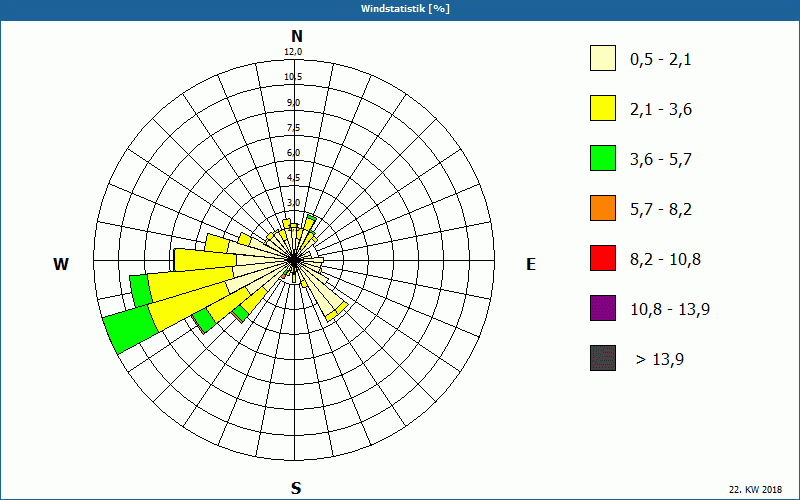Viewport: 800px width, 500px height.
Task: Click the dark gray > 13,9 legend swatch
Action: click(603, 358)
